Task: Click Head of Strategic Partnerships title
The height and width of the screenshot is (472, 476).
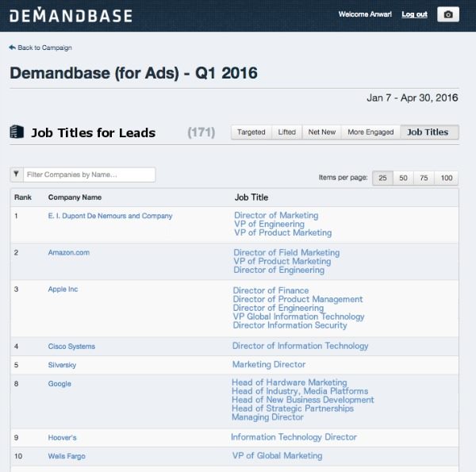Action: pos(293,409)
